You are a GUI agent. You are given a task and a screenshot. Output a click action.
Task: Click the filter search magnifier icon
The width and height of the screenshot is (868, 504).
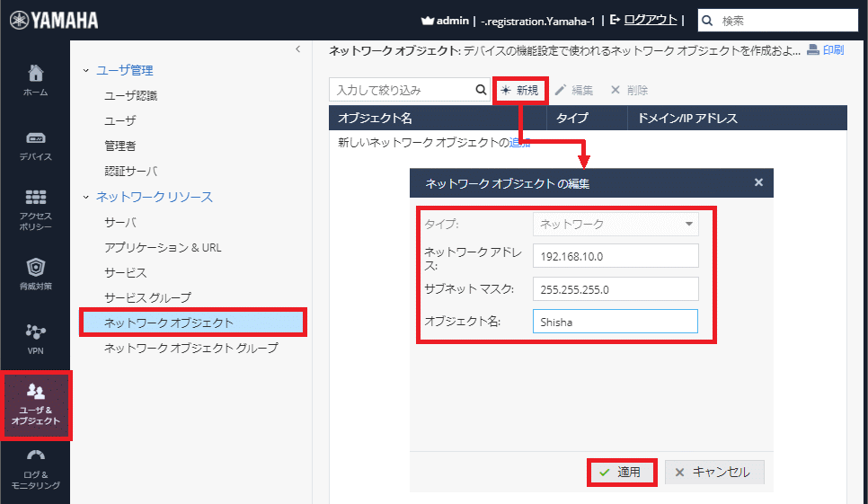481,90
